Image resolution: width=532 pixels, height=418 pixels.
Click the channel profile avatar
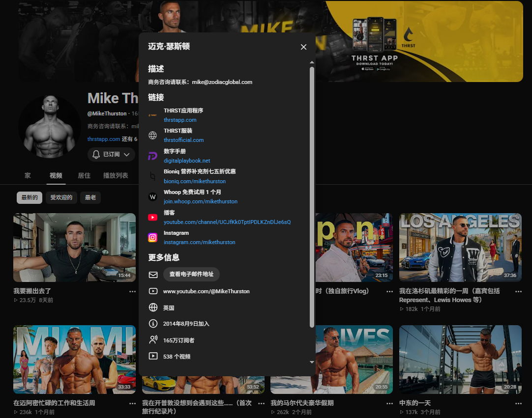50,126
